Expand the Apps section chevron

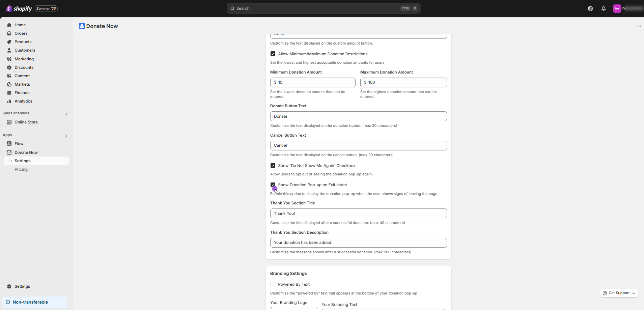[66, 136]
